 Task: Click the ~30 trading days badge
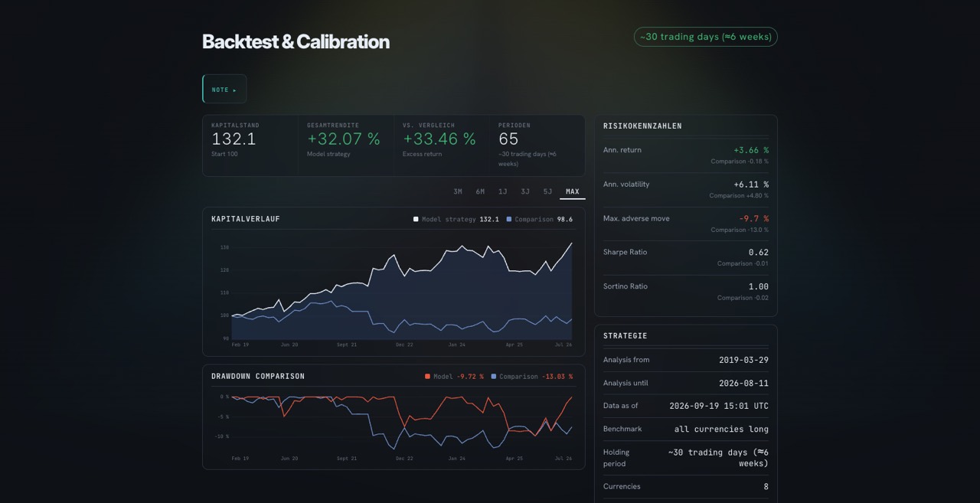pyautogui.click(x=705, y=37)
